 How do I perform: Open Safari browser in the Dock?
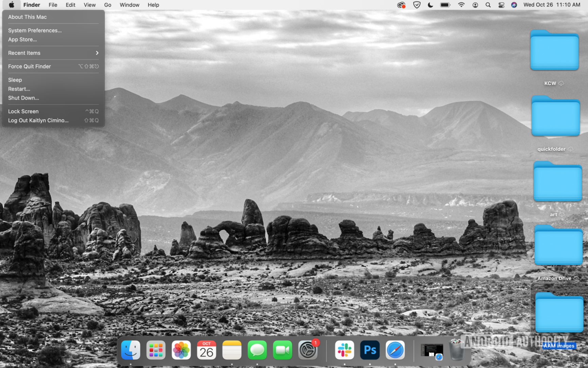[x=395, y=350]
